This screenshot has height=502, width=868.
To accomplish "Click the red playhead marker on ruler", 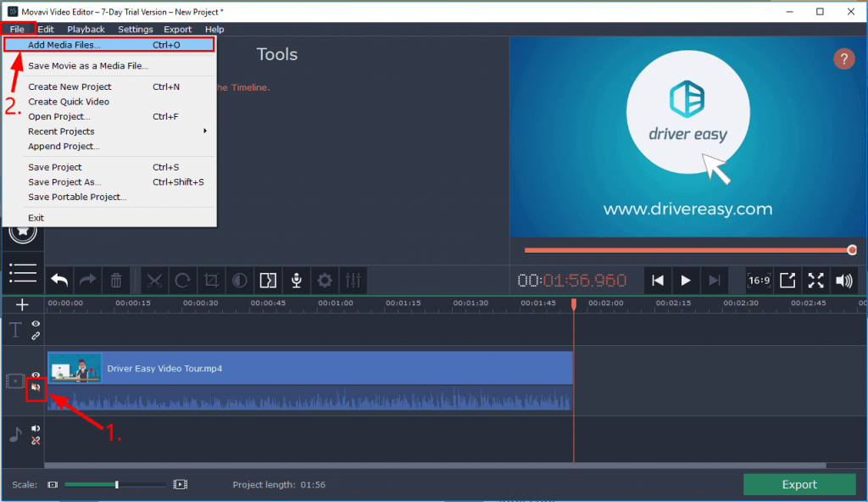I will (574, 304).
